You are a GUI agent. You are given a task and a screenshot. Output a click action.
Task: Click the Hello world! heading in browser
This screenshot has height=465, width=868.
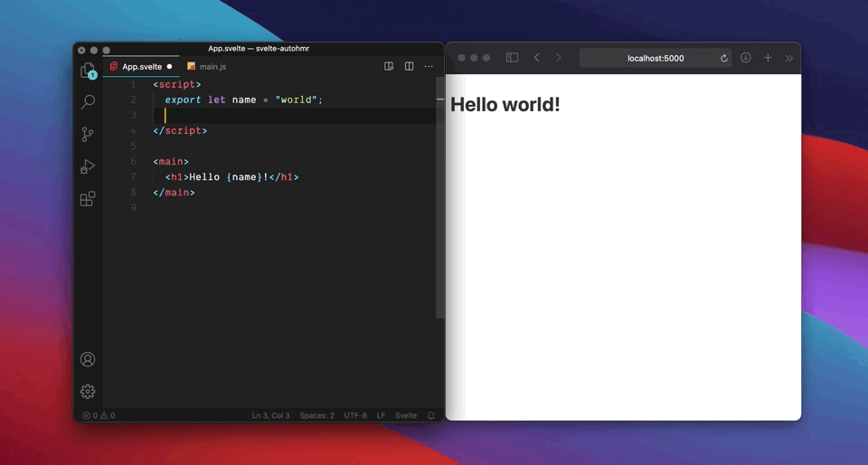coord(505,104)
